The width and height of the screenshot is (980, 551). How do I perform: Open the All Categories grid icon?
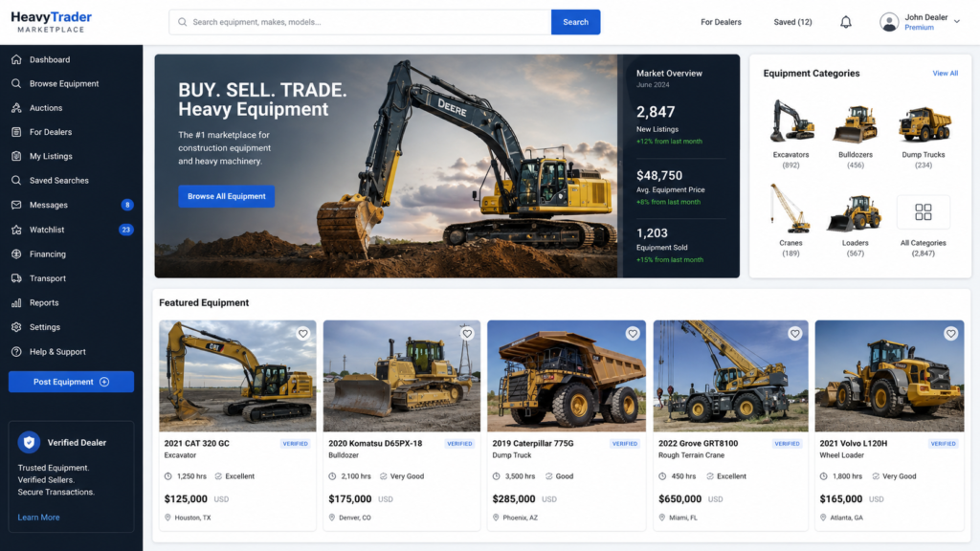click(x=924, y=211)
